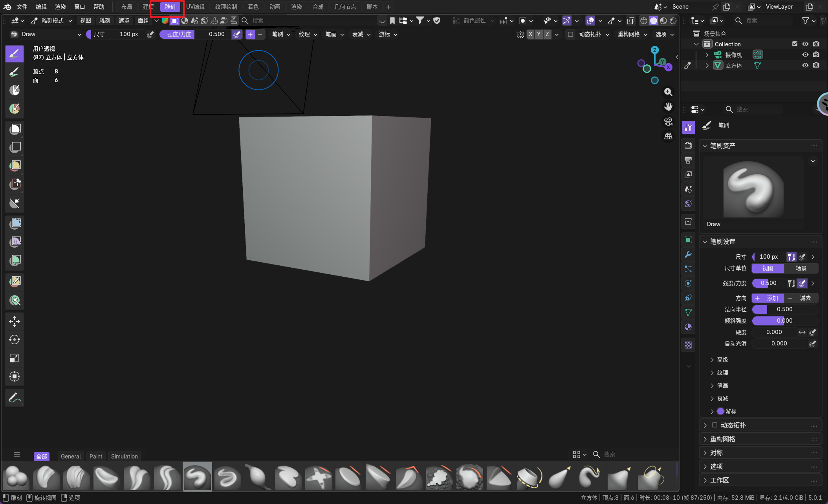Screen dimensions: 828x504
Task: Adjust the 法向半径 slider
Action: [784, 309]
